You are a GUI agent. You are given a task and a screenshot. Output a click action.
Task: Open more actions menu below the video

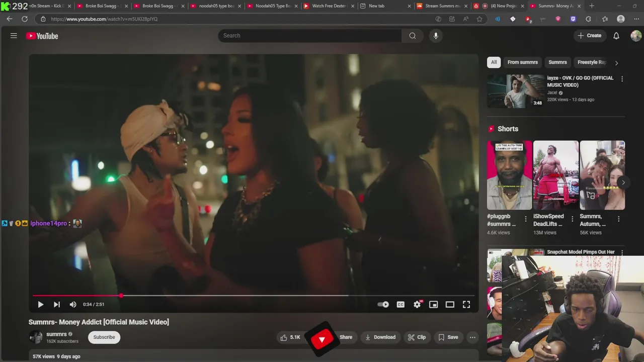pyautogui.click(x=472, y=337)
